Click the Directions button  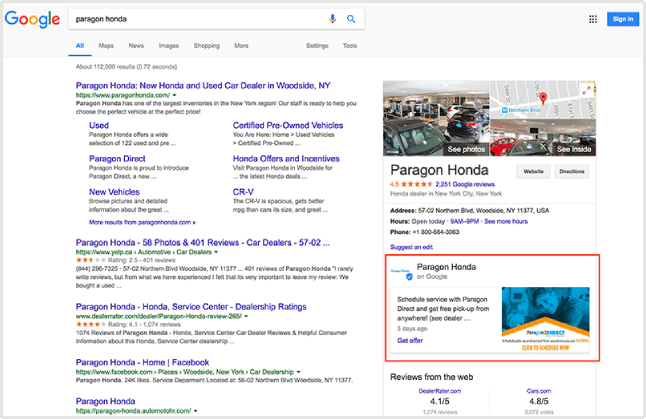tap(572, 171)
